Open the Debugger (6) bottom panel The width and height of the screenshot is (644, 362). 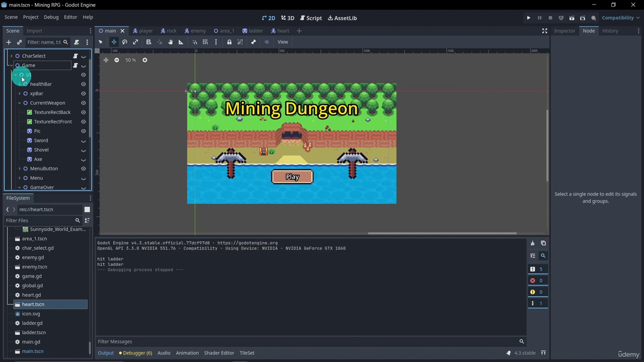[x=136, y=353]
